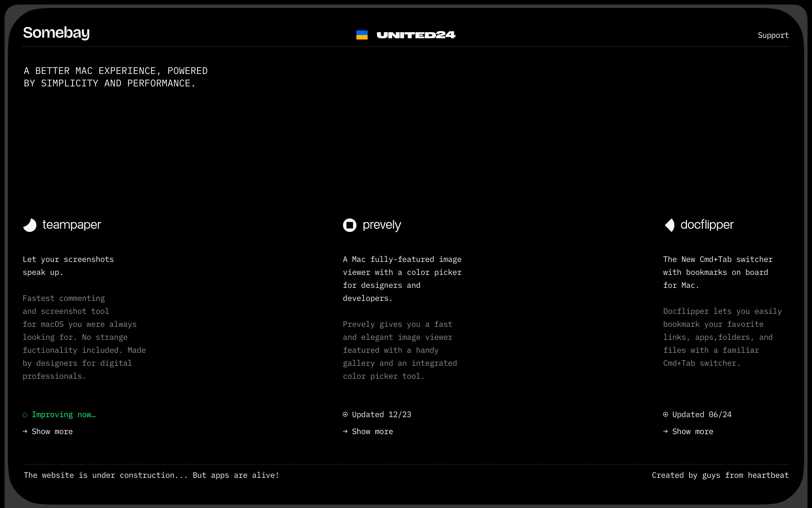Open the Support link
Viewport: 812px width, 508px height.
pyautogui.click(x=773, y=35)
